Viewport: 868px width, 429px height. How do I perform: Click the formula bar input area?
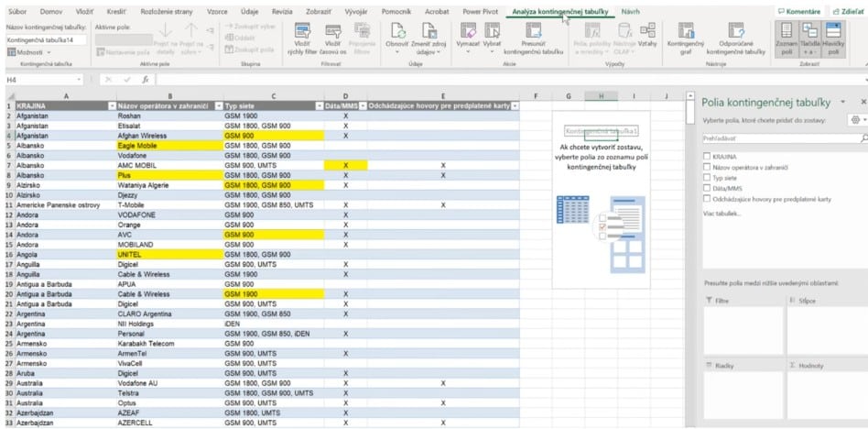(509, 80)
